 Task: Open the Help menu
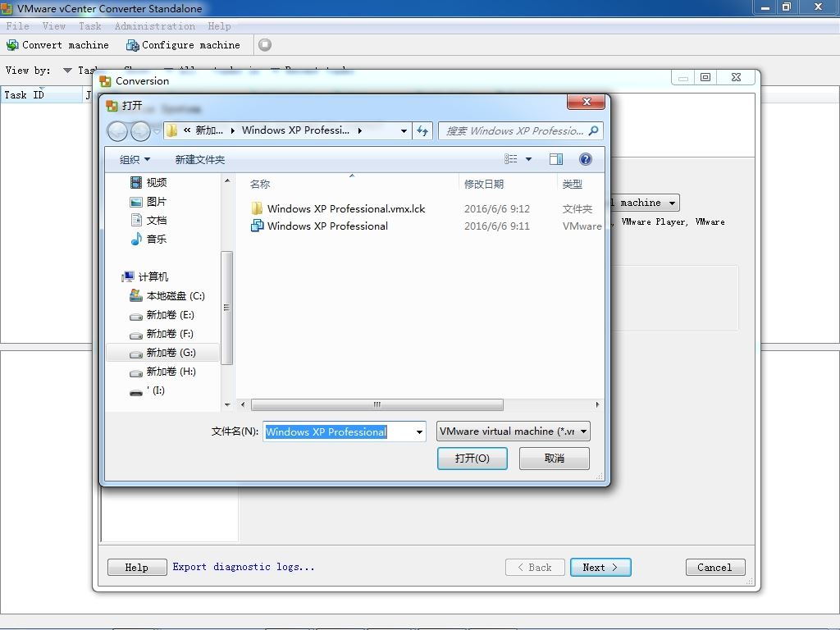pos(219,26)
